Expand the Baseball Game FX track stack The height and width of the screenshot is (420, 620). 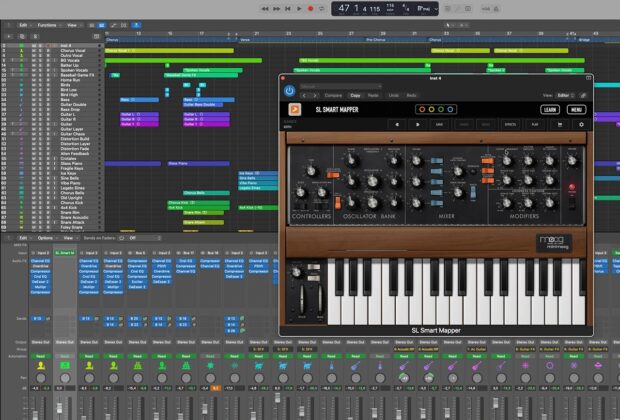tap(13, 75)
